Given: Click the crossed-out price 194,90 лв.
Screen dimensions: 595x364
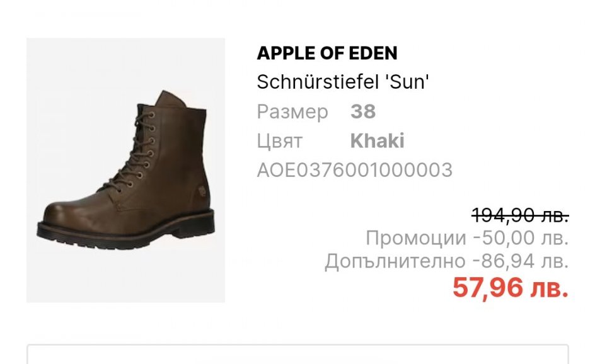Looking at the screenshot, I should [x=520, y=215].
